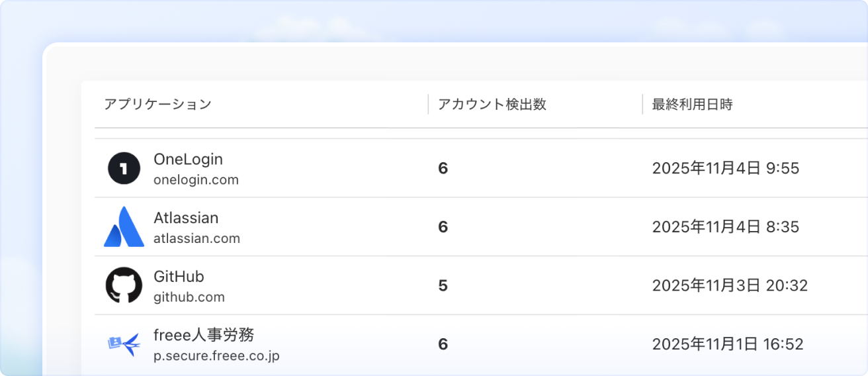This screenshot has height=376, width=868.
Task: Sort by アプリケーション column header
Action: pyautogui.click(x=157, y=105)
